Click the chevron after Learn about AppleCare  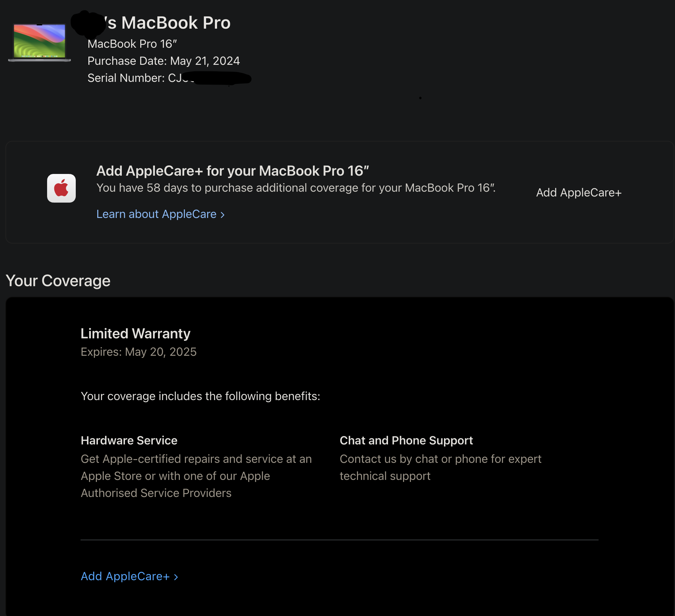pyautogui.click(x=222, y=215)
